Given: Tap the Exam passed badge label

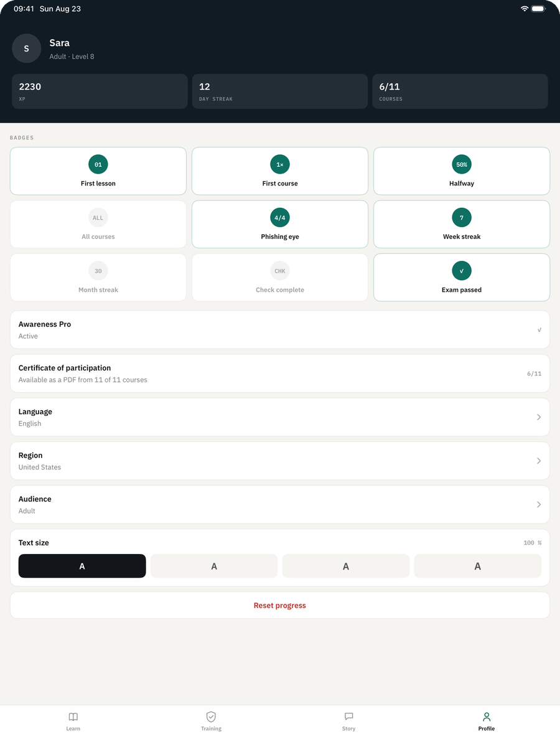Looking at the screenshot, I should (x=462, y=290).
